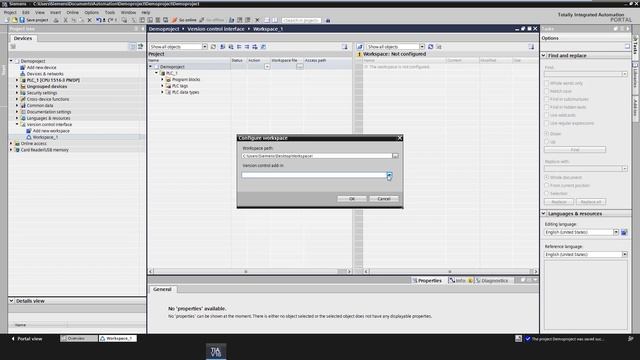Open the Tools menu

(110, 13)
